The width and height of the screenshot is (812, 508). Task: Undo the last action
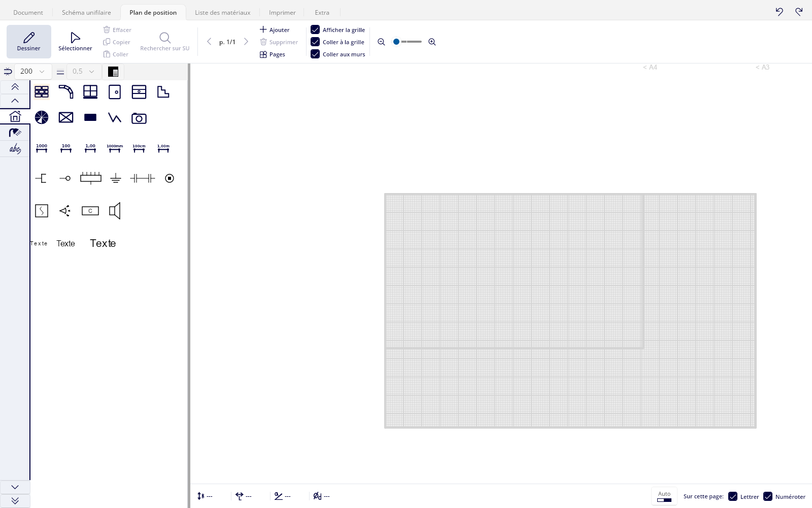click(780, 12)
